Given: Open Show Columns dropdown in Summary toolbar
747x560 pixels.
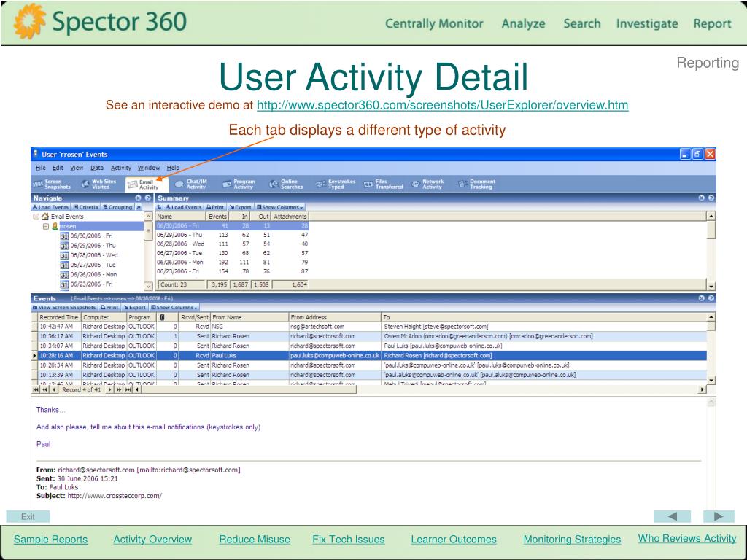Looking at the screenshot, I should (x=279, y=207).
